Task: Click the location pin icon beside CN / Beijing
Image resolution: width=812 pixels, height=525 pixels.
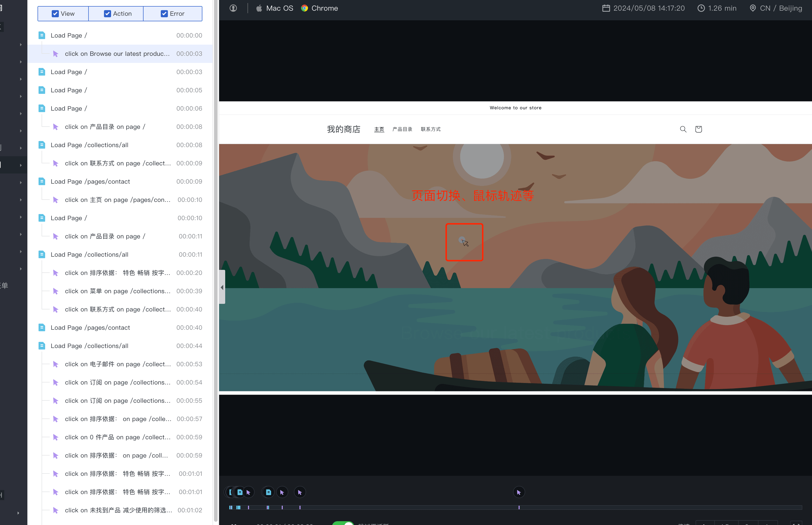Action: [x=752, y=8]
